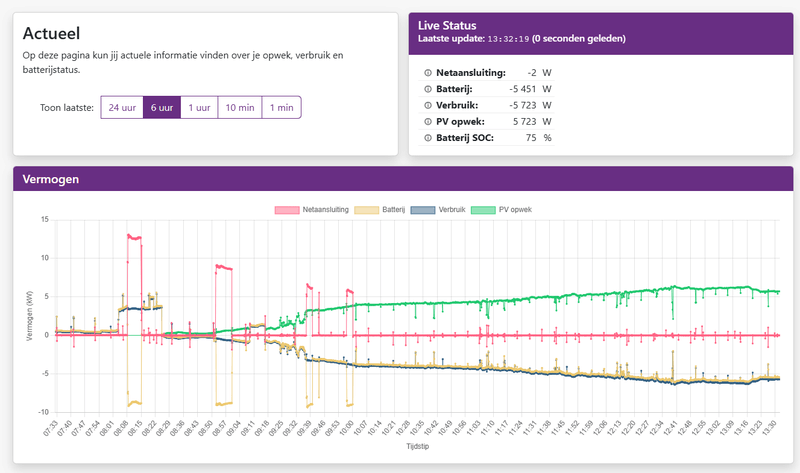Click the info icon next to PV opwek
The image size is (800, 473).
click(428, 122)
